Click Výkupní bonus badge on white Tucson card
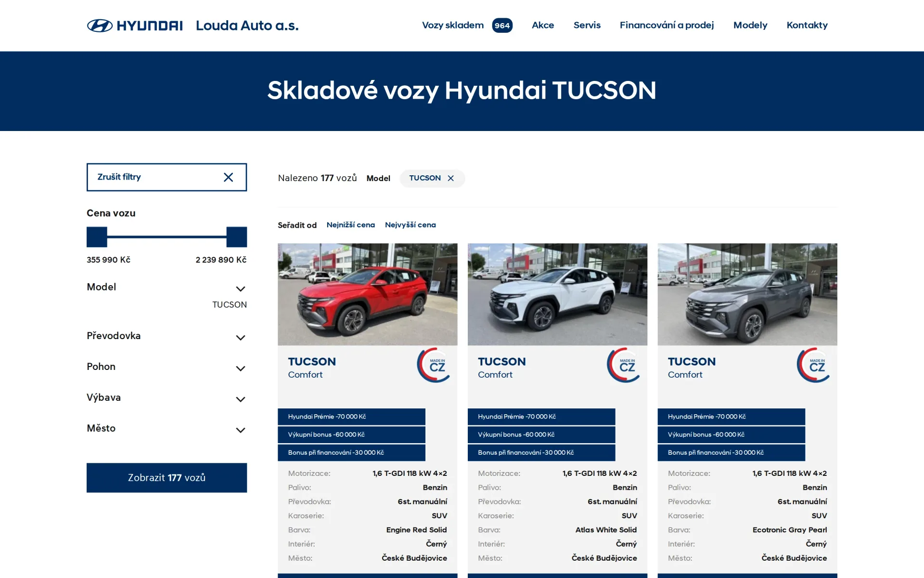The width and height of the screenshot is (924, 578). (541, 434)
